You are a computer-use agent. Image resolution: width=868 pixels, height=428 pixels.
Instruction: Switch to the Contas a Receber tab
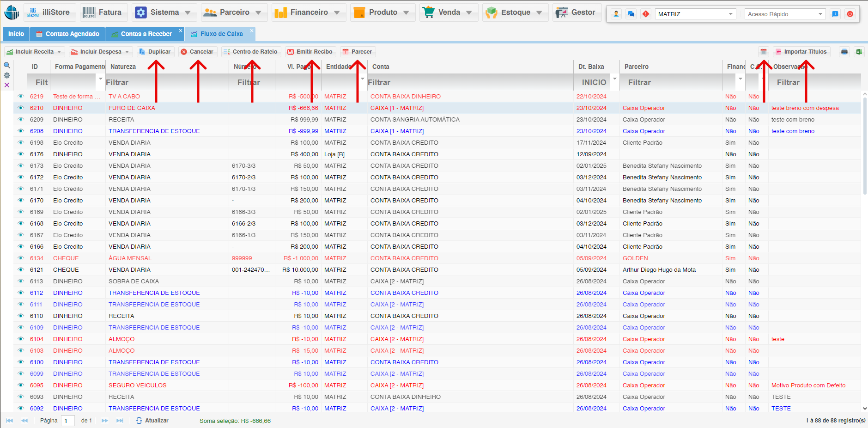[146, 34]
